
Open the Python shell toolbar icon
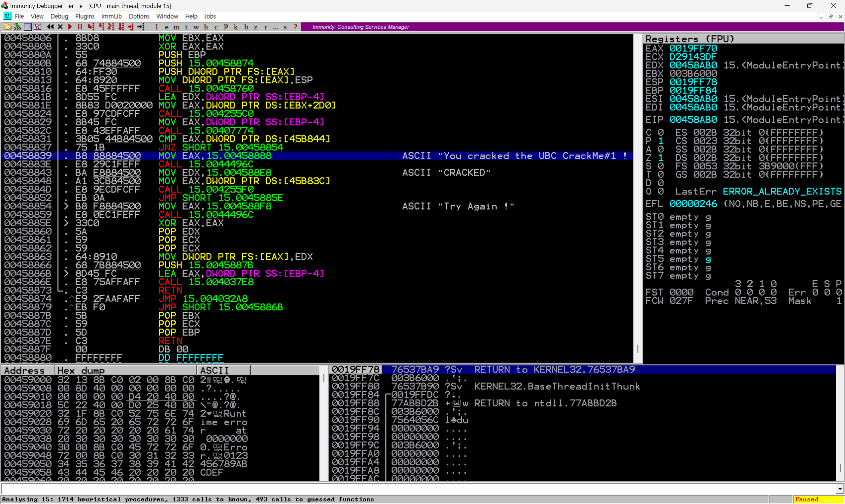coord(17,27)
